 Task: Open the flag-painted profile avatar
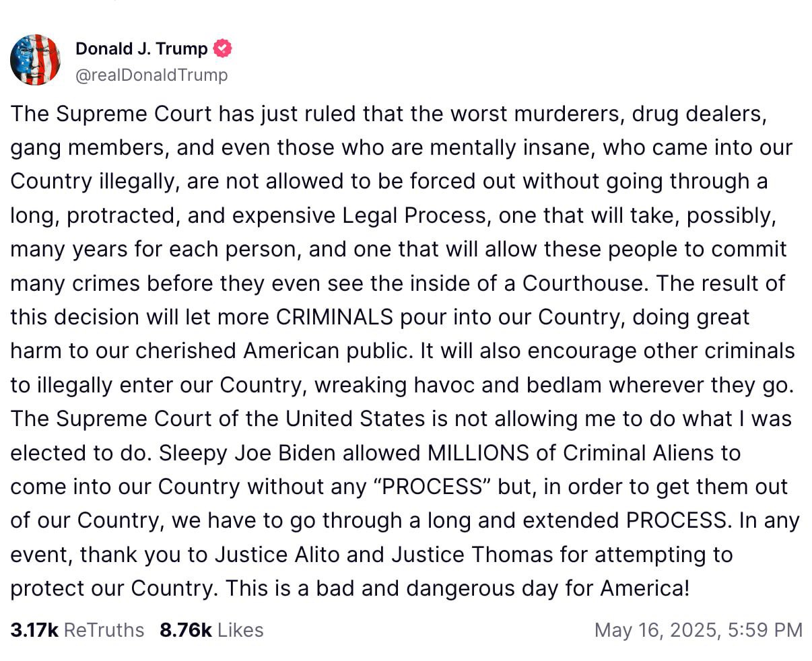tap(36, 60)
